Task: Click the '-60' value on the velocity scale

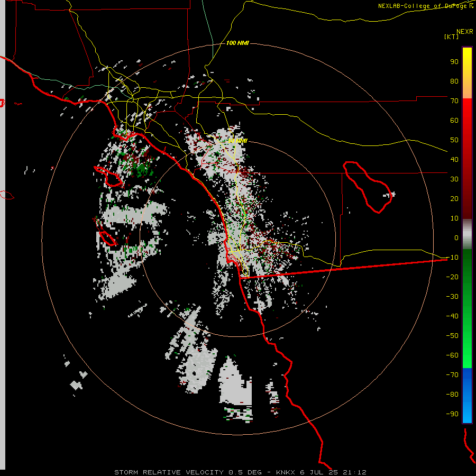Action: pyautogui.click(x=452, y=355)
